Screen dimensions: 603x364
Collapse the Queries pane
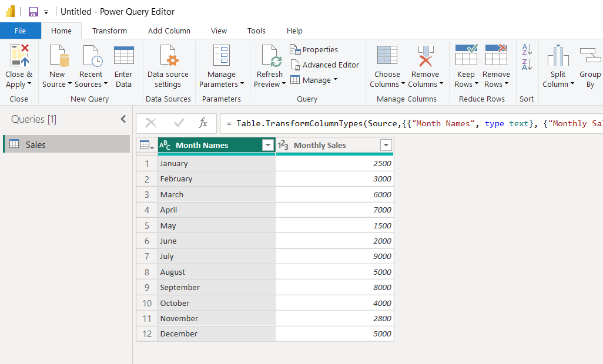[123, 119]
